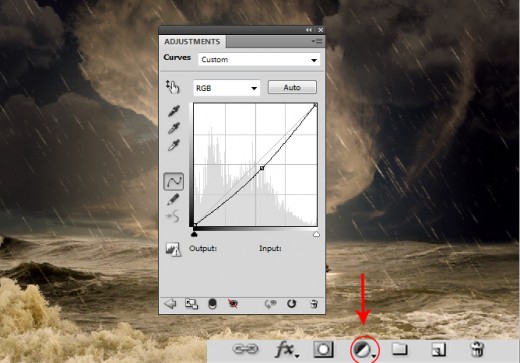Pick the white point eyedropper
The image size is (520, 363).
tap(174, 145)
